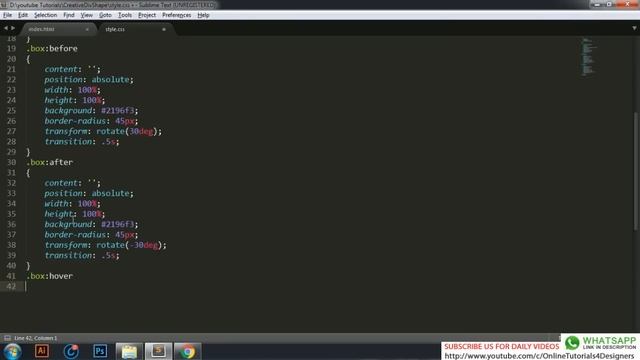Open the tab list dropdown arrow

coord(634,28)
